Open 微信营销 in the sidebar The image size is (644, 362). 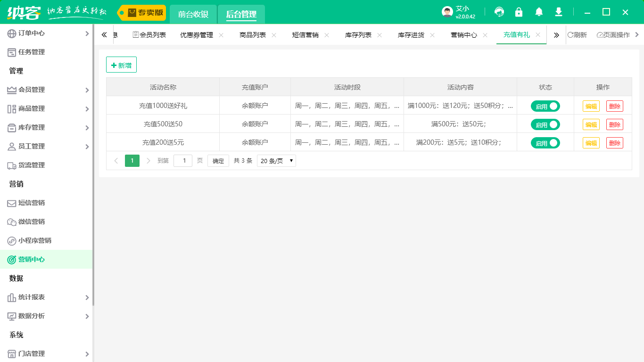[32, 222]
